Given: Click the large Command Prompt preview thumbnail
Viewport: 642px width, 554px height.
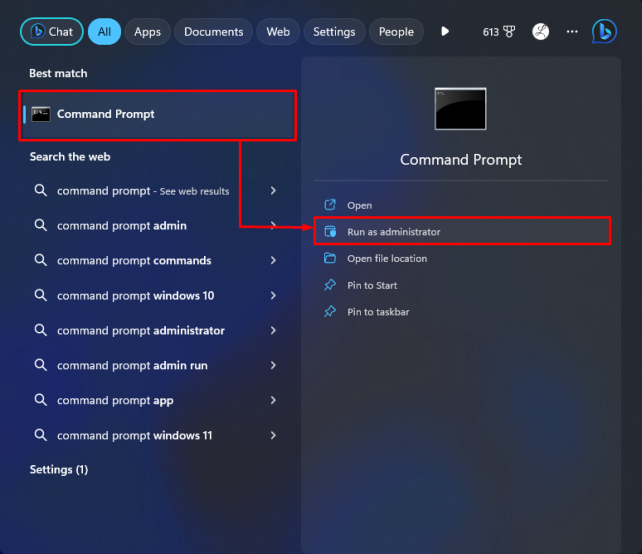Looking at the screenshot, I should tap(461, 109).
